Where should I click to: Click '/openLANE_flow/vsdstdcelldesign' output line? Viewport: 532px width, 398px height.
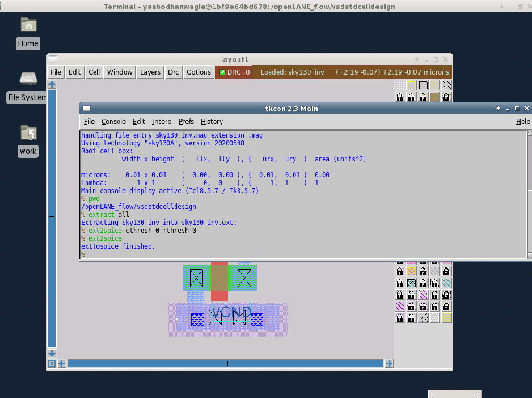click(139, 206)
